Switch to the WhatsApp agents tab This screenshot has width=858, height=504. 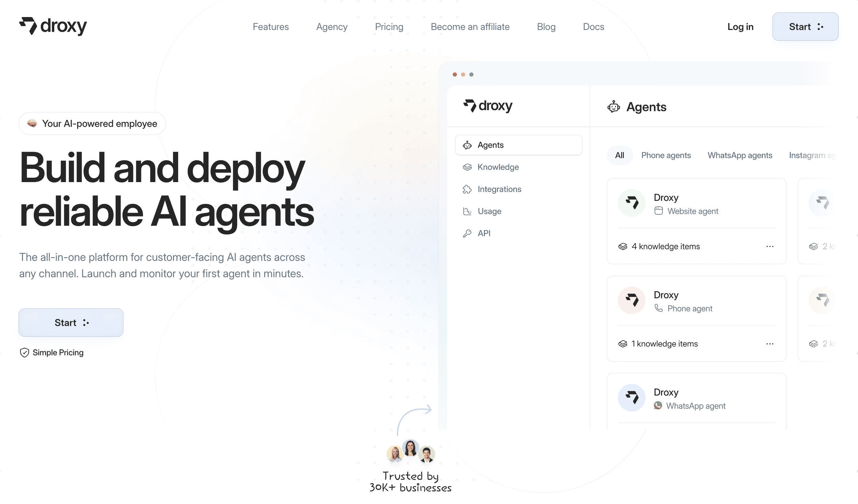tap(740, 155)
